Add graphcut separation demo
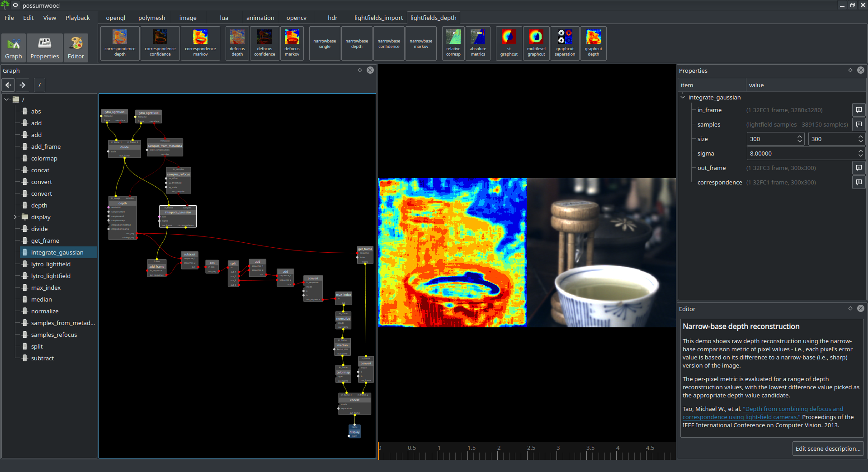The width and height of the screenshot is (868, 472). (x=565, y=43)
